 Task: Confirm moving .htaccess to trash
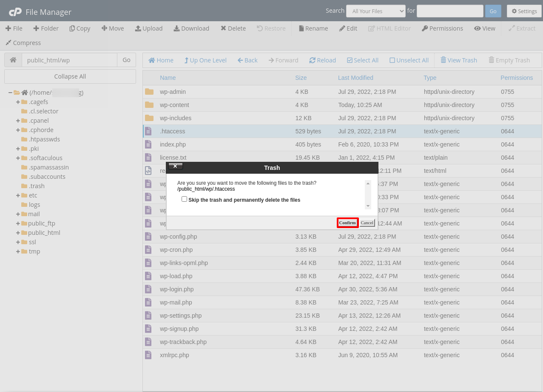pos(347,223)
